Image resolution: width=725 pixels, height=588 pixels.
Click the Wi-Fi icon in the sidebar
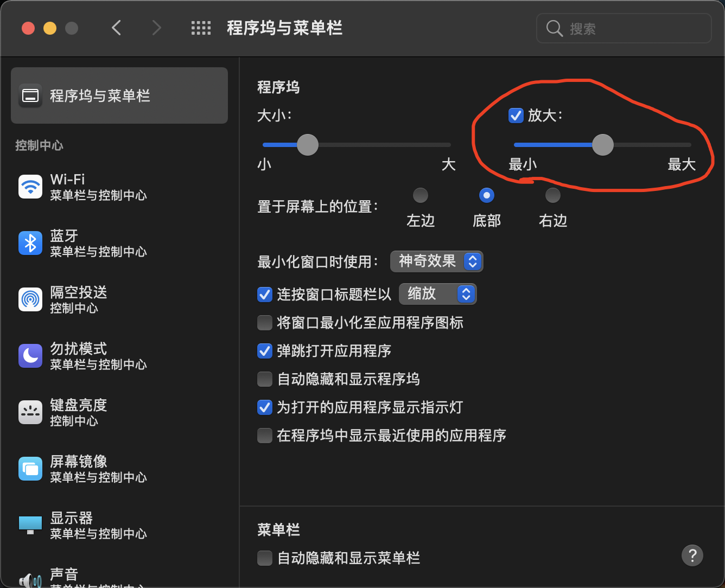point(30,187)
